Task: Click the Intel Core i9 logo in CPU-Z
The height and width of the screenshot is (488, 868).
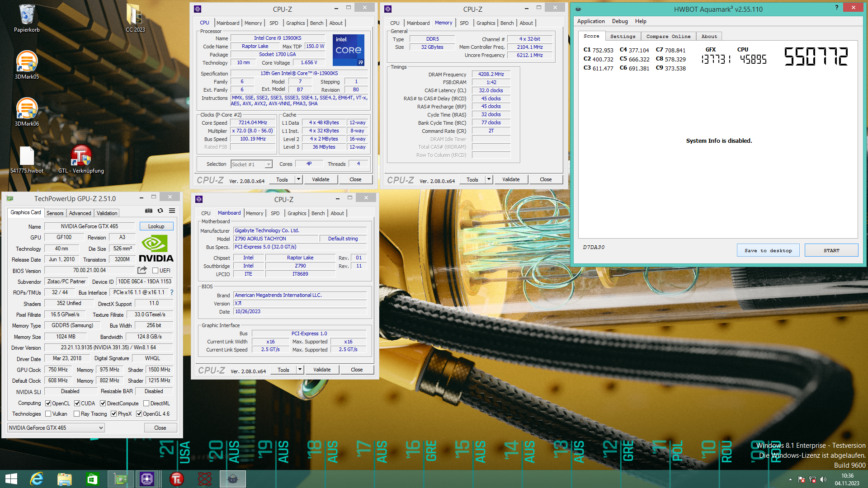Action: click(348, 50)
